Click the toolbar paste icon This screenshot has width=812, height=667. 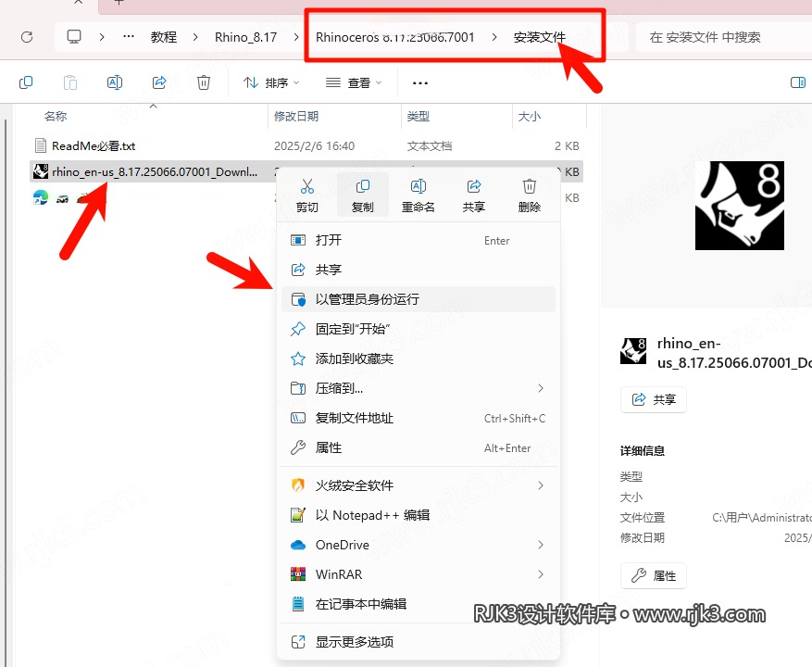click(70, 82)
